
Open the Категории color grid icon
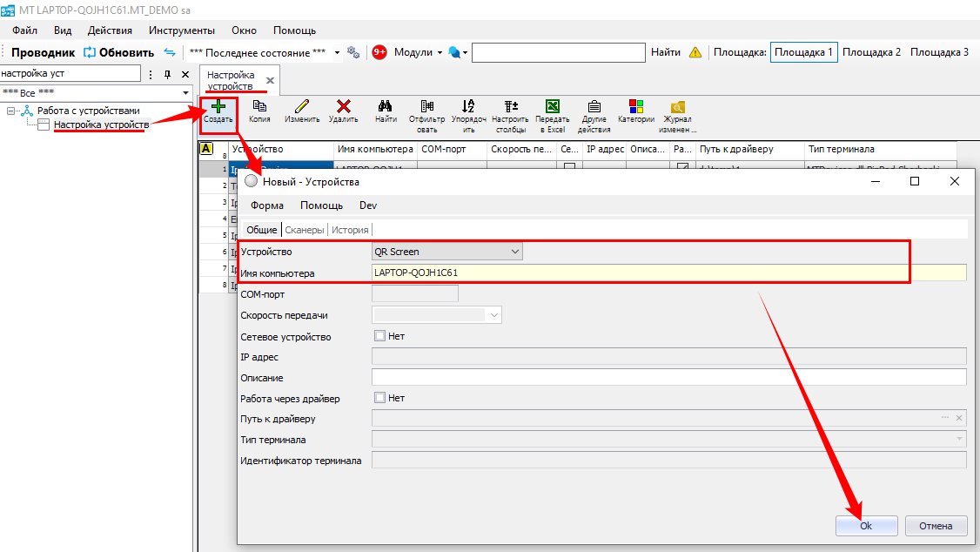pyautogui.click(x=636, y=107)
